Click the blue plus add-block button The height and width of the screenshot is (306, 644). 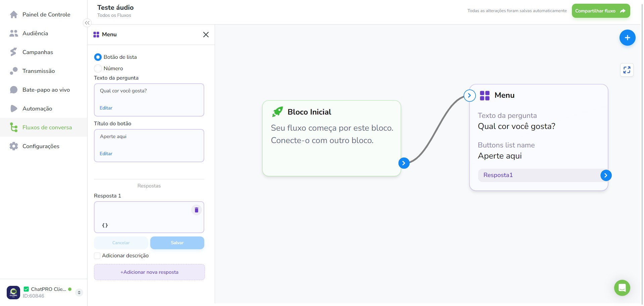tap(627, 38)
